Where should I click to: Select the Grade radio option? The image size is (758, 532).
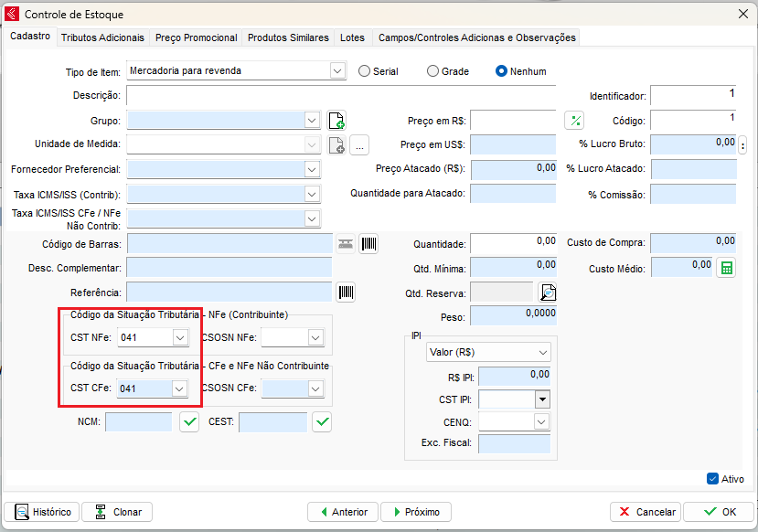pyautogui.click(x=433, y=71)
